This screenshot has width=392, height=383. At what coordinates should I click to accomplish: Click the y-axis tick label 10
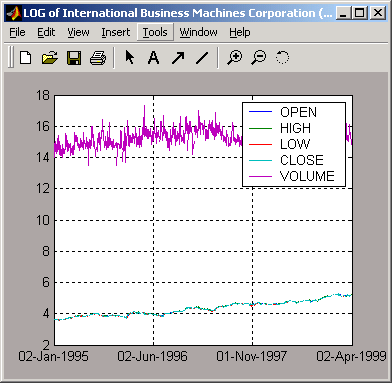pyautogui.click(x=43, y=220)
